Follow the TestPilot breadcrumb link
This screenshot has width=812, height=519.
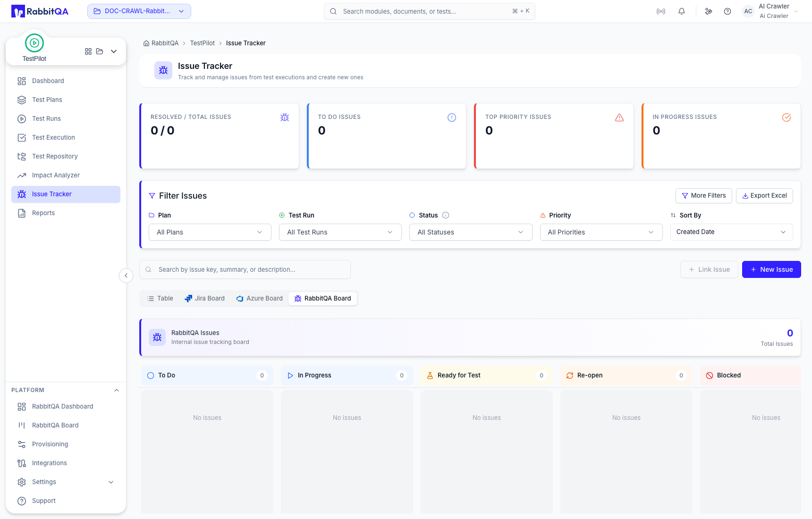(202, 43)
